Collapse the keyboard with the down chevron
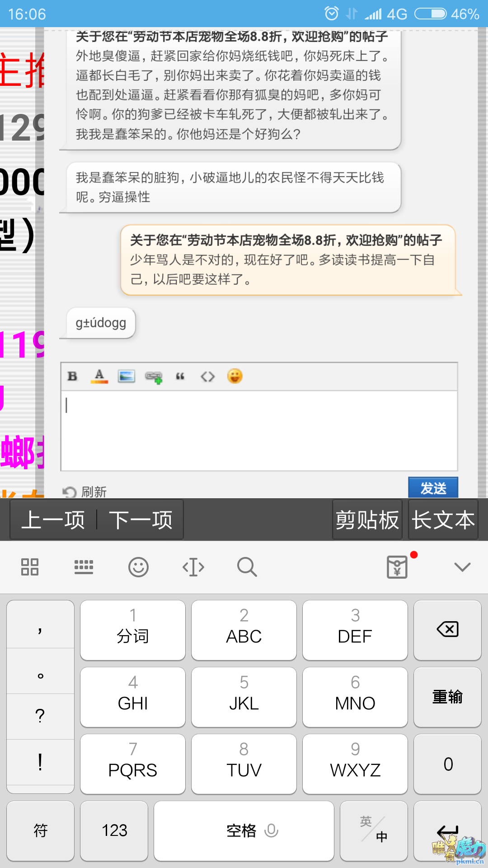Image resolution: width=488 pixels, height=868 pixels. click(462, 567)
